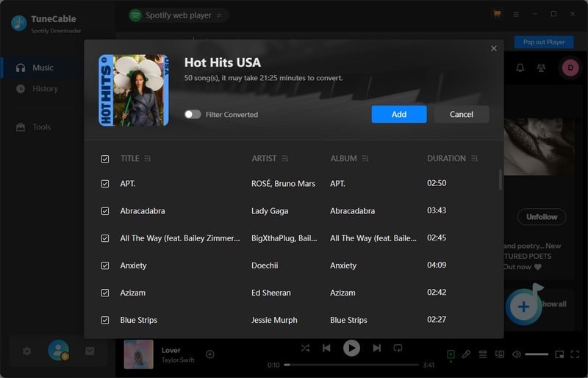Screen dimensions: 588x378
Task: Open the TITLE column sort options
Action: tap(148, 159)
